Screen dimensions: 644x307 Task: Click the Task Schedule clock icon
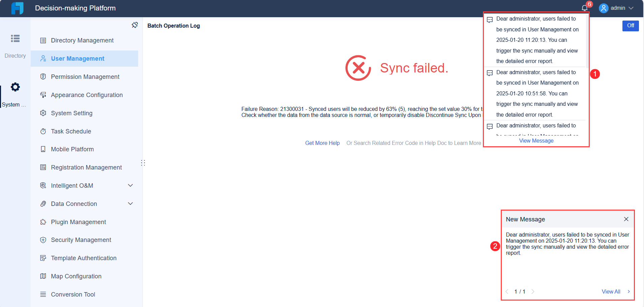[x=43, y=131]
